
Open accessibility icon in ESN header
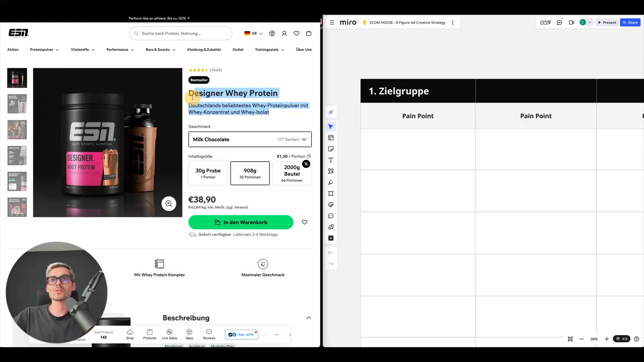[x=272, y=33]
